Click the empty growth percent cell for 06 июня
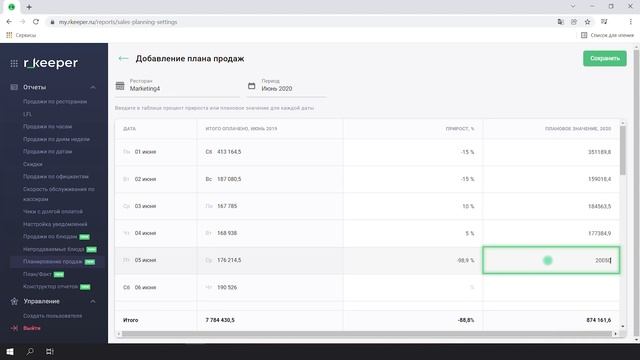The image size is (640, 360). [413, 287]
